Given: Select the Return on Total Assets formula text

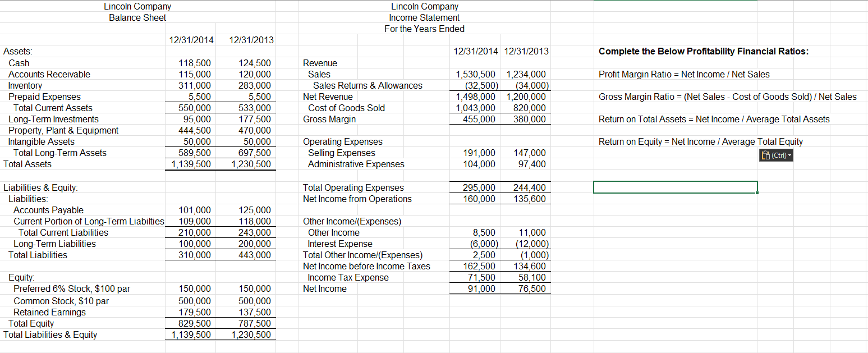Looking at the screenshot, I should [x=714, y=119].
